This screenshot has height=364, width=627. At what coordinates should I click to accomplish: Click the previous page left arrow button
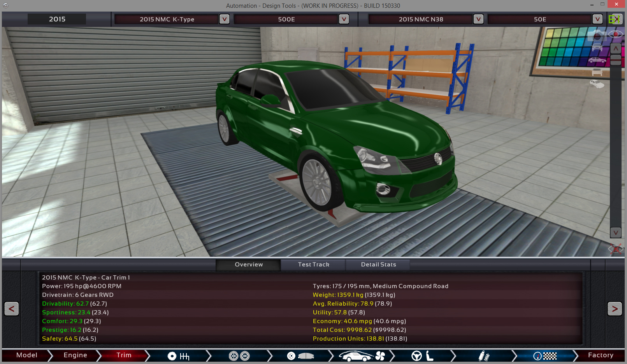pos(12,309)
